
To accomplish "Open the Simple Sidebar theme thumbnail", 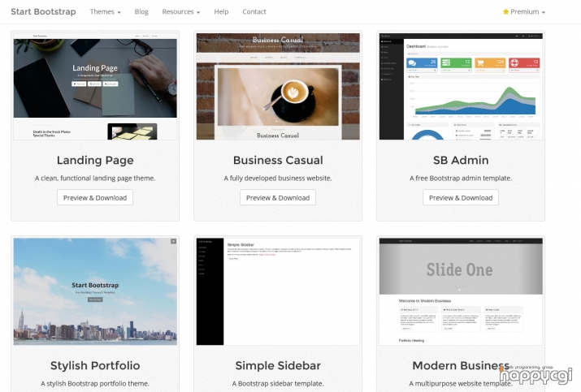I will [278, 291].
